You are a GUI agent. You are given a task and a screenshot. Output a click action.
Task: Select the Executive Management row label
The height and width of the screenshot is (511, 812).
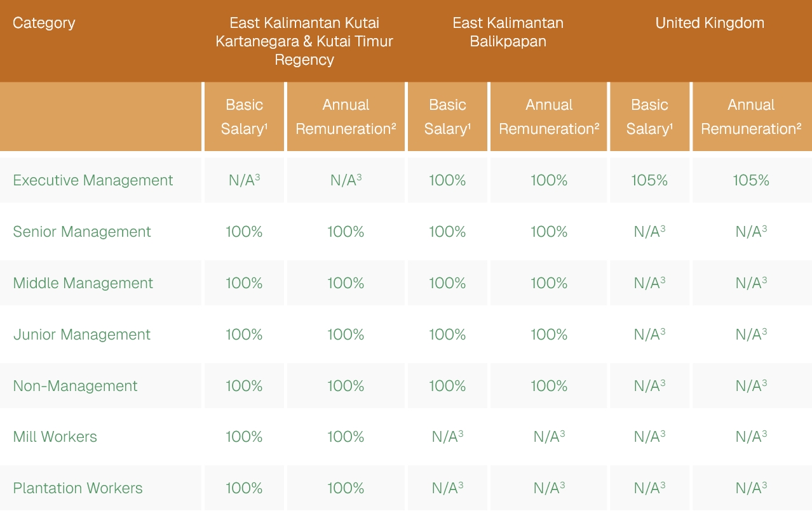coord(93,180)
